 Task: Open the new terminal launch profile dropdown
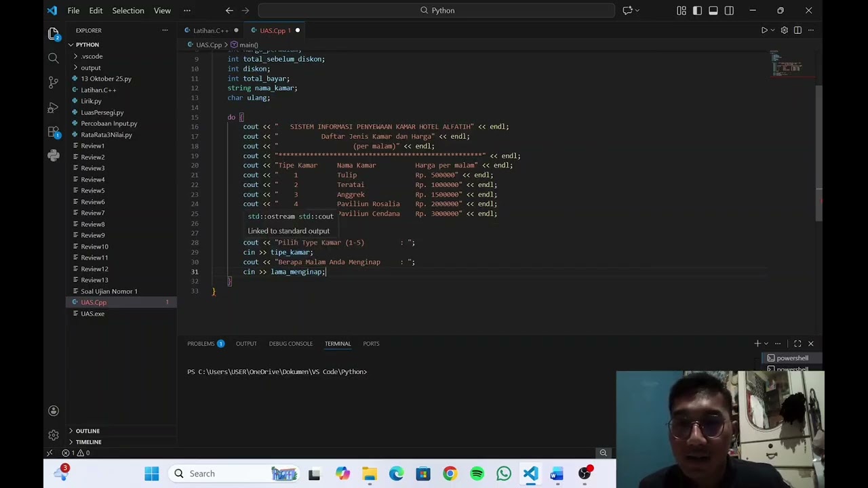click(766, 344)
